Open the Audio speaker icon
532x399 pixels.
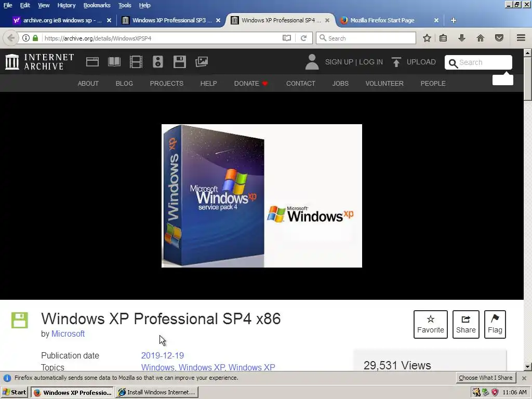(x=158, y=62)
